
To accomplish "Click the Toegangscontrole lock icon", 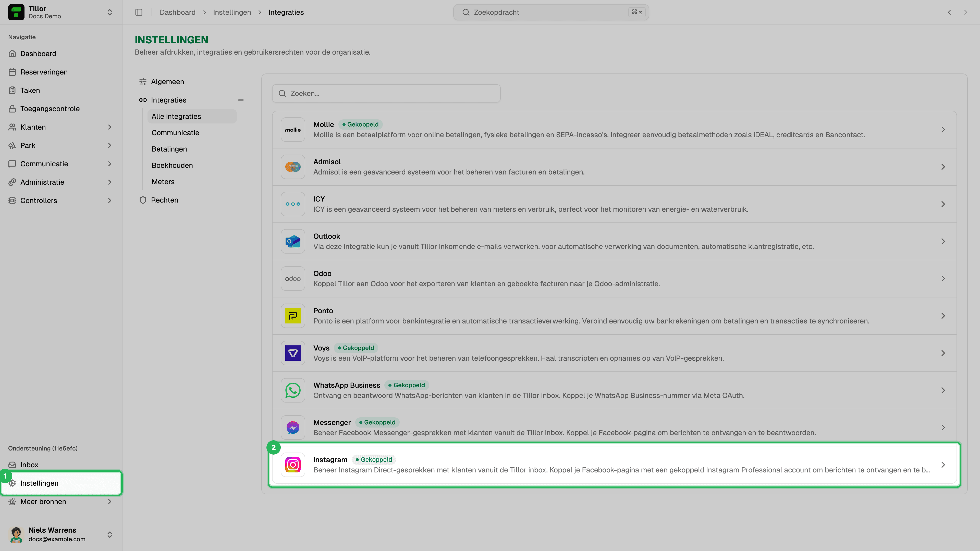I will (12, 109).
